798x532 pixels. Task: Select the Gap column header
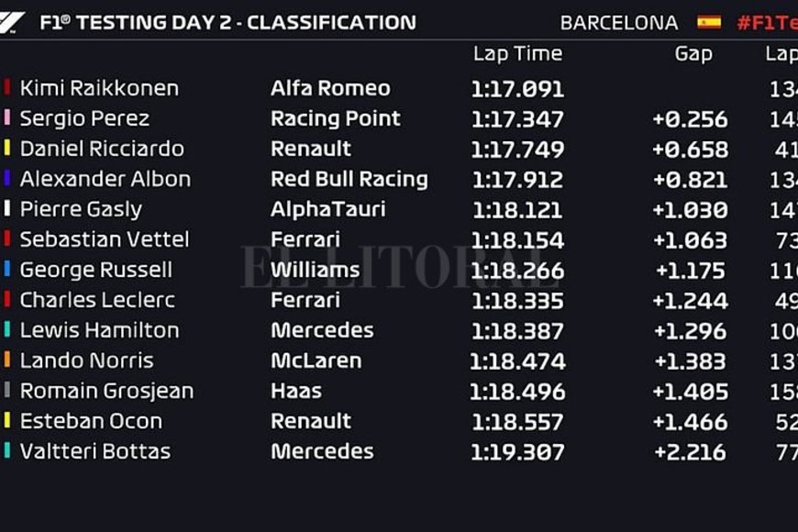(x=693, y=54)
